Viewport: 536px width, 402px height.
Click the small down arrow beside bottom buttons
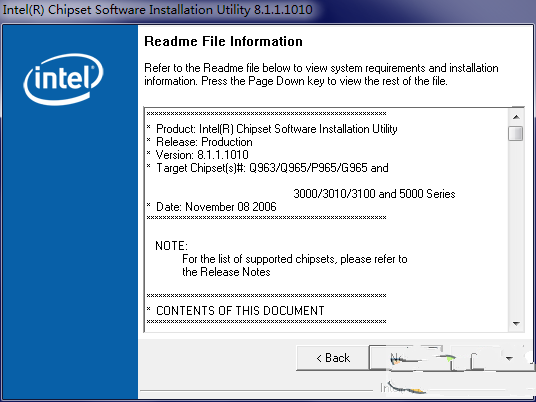(509, 359)
